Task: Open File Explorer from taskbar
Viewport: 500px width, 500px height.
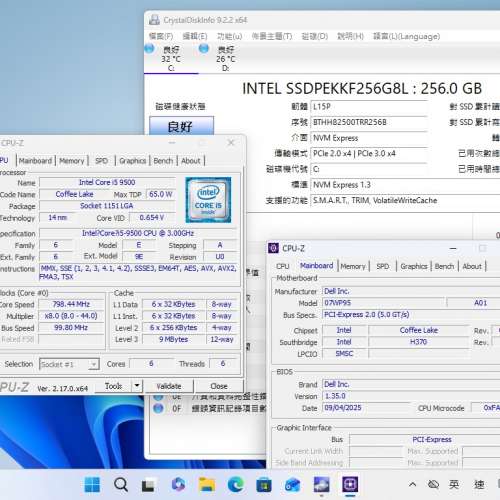Action: [x=207, y=484]
